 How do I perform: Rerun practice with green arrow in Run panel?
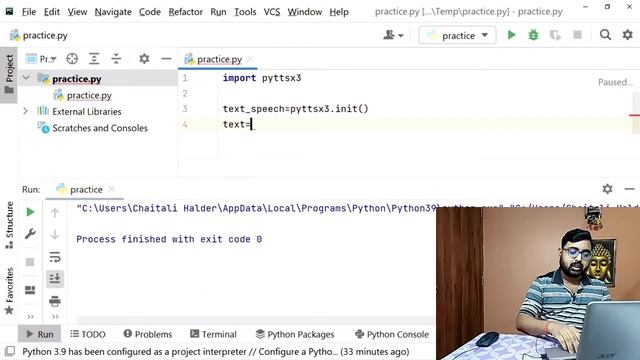click(x=30, y=212)
